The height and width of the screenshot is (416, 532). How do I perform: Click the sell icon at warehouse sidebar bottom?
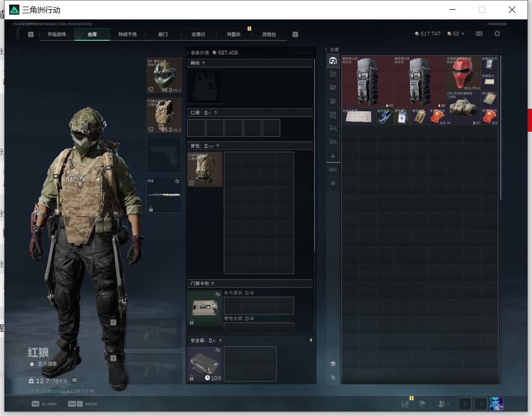pyautogui.click(x=333, y=377)
